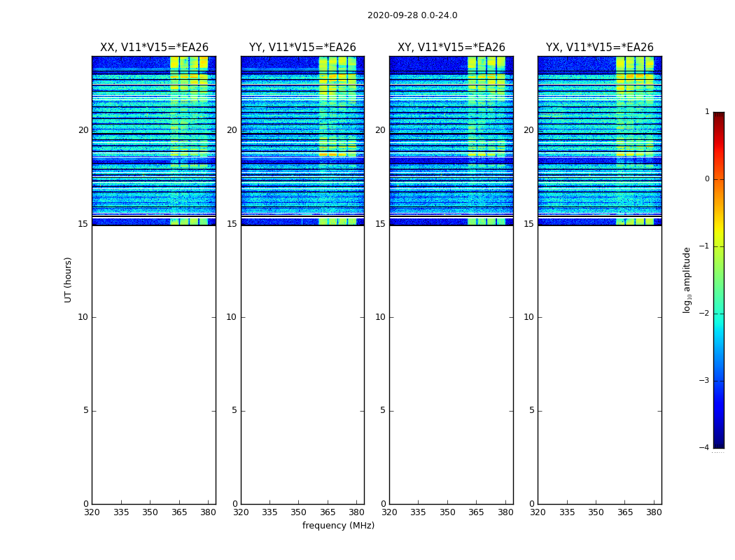The image size is (735, 560).
Task: Click the dark blue bottom of the colorbar
Action: [x=718, y=442]
